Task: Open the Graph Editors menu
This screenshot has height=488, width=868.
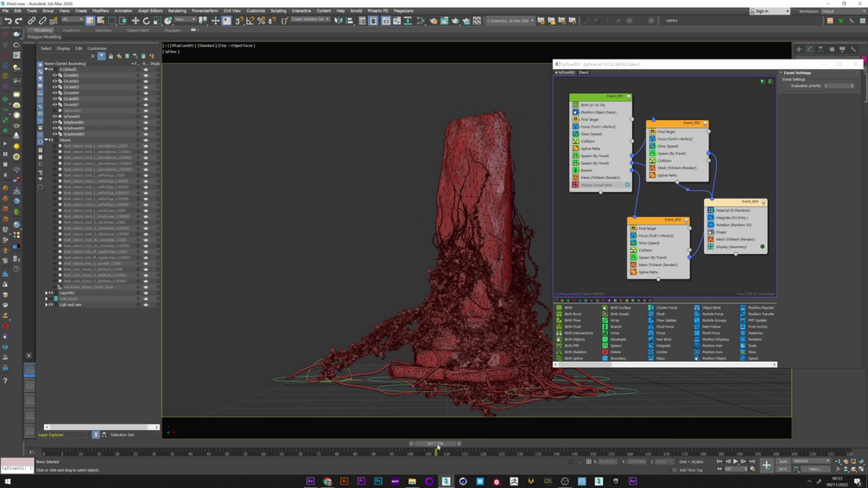Action: (150, 11)
